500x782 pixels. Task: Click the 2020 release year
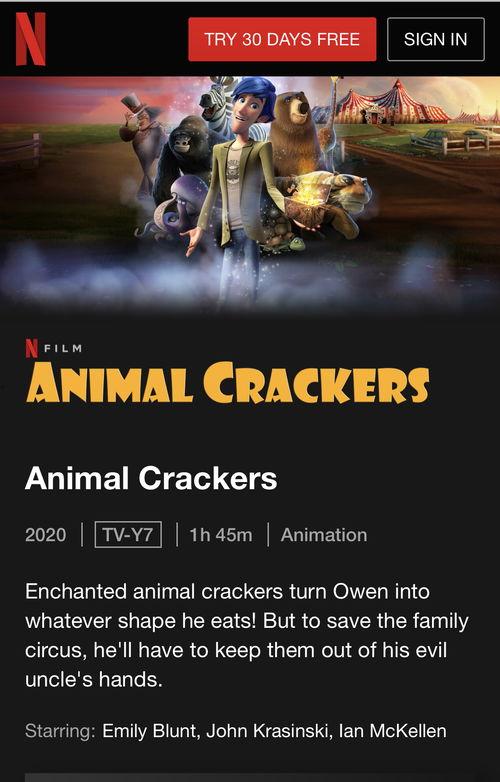(x=45, y=535)
